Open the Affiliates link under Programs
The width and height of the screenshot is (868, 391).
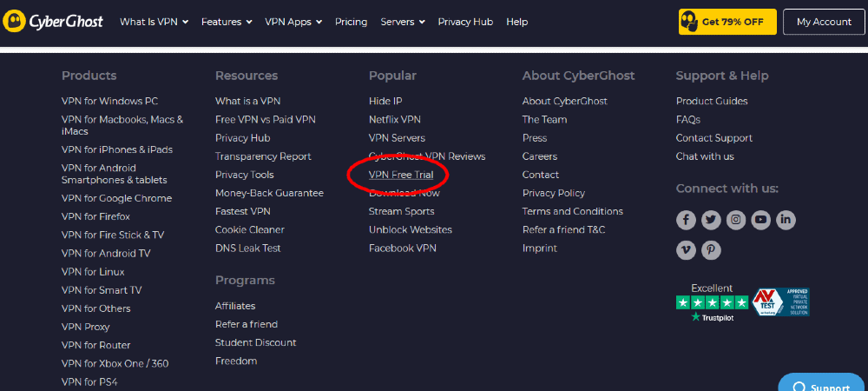coord(235,306)
